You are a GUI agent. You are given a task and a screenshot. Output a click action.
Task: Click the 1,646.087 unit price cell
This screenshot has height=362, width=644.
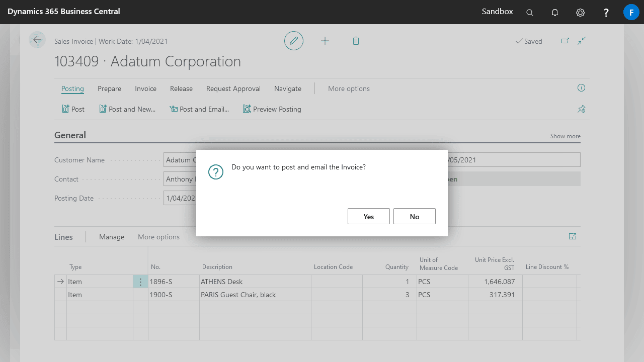[495, 282]
